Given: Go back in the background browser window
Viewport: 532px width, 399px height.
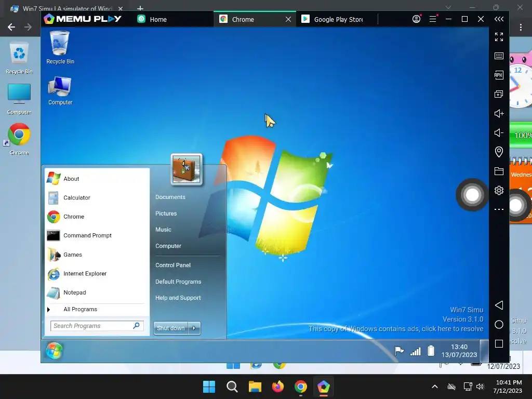Looking at the screenshot, I should [11, 27].
